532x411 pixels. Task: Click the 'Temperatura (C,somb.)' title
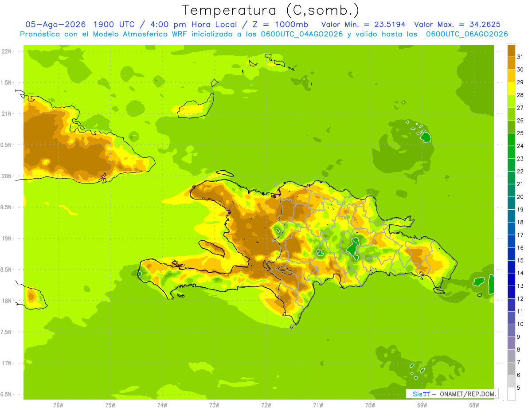point(270,10)
